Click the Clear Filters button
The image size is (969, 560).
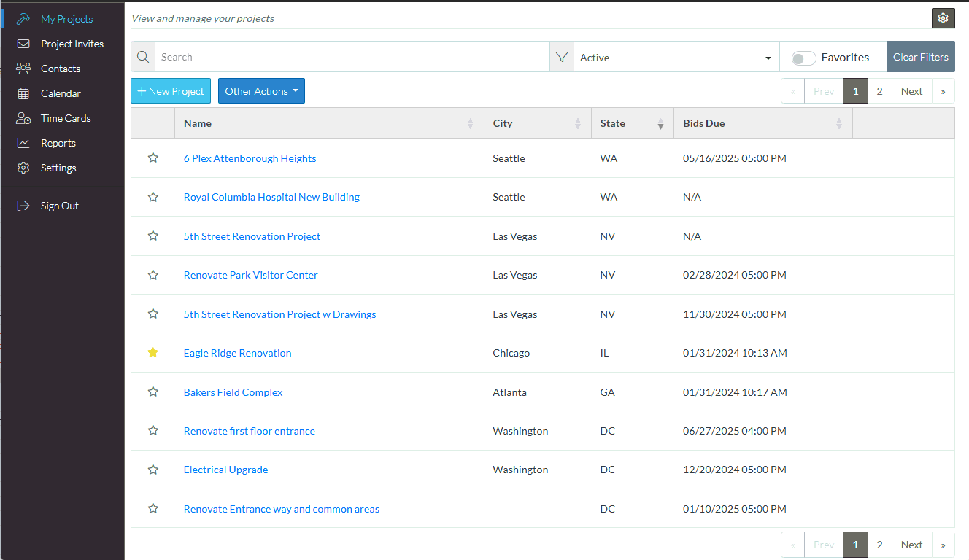click(x=921, y=57)
